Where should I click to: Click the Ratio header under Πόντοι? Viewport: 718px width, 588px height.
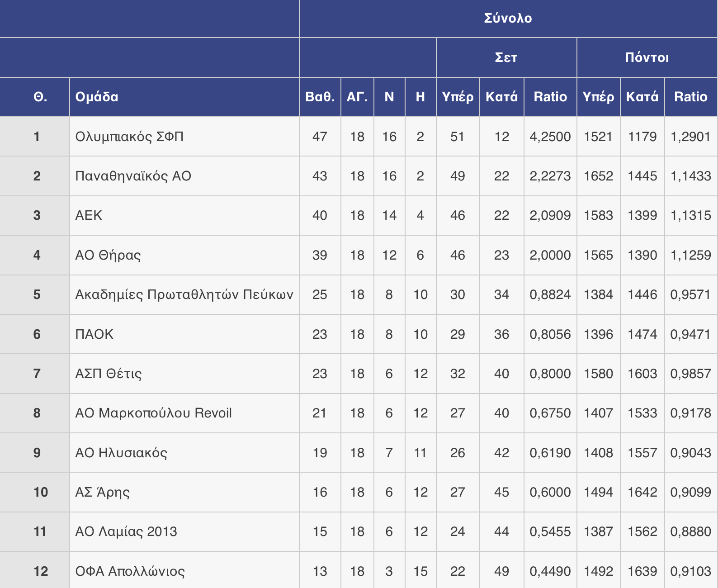[x=690, y=97]
